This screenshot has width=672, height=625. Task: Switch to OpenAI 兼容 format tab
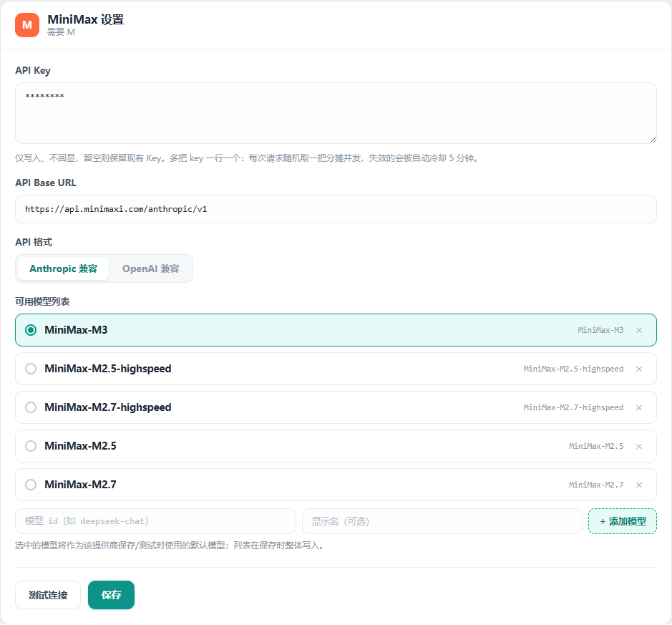pos(150,268)
